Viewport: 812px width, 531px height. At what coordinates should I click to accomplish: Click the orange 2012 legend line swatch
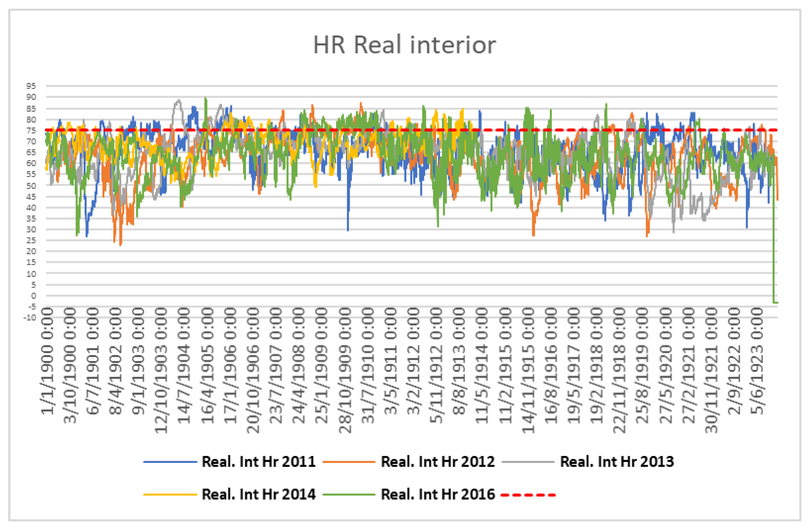[x=349, y=462]
